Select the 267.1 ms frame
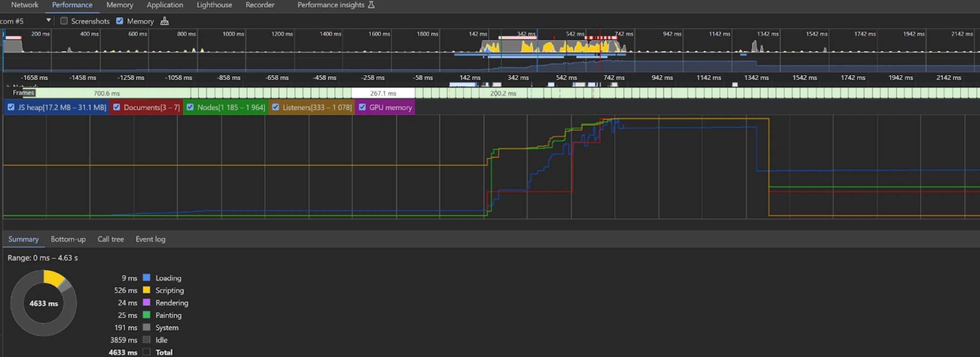 pos(383,93)
